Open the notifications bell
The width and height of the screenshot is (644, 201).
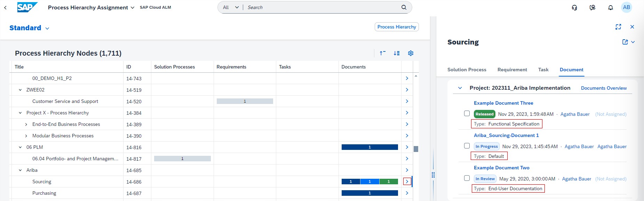pos(611,7)
